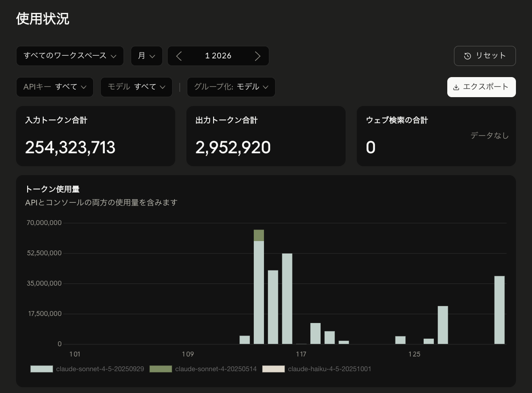Screen dimensions: 532x393
Task: Click the エクスポート export button
Action: point(482,87)
